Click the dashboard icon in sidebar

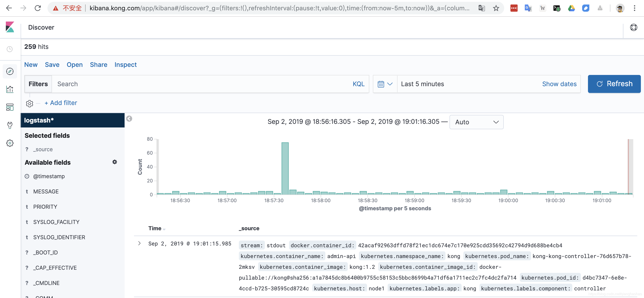[10, 107]
